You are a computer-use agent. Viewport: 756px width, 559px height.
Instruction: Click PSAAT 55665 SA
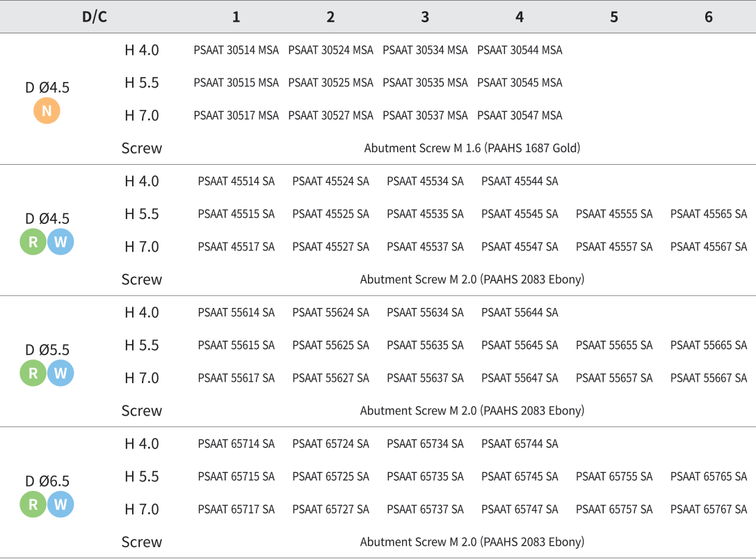pyautogui.click(x=709, y=346)
